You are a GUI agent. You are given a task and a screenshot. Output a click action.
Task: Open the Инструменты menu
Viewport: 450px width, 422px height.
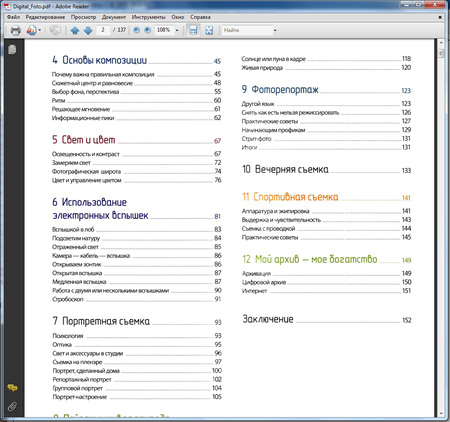148,17
